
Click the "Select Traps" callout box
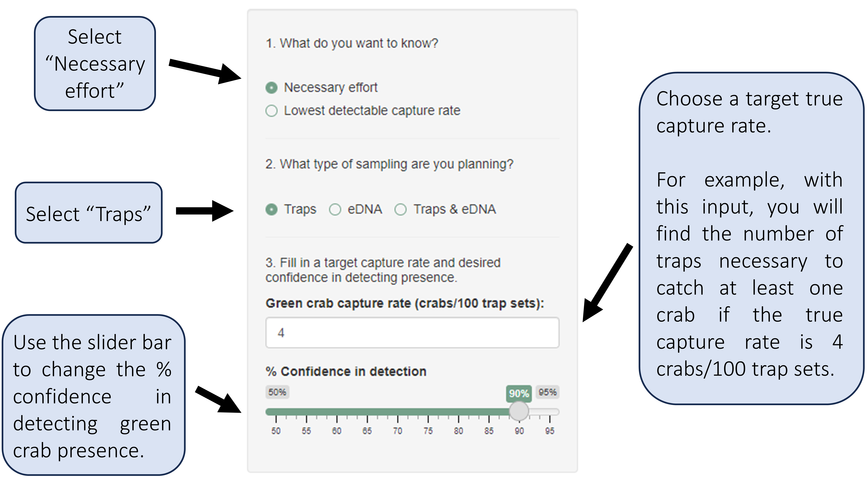click(88, 213)
